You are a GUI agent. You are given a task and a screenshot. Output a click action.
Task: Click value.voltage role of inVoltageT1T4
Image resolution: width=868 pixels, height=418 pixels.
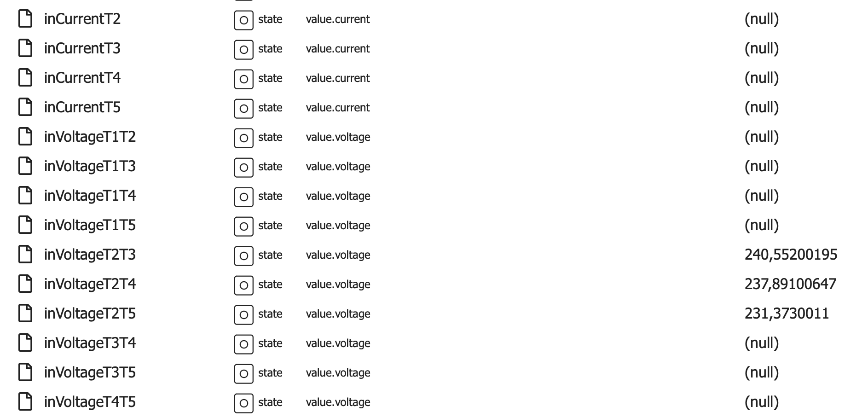[338, 196]
